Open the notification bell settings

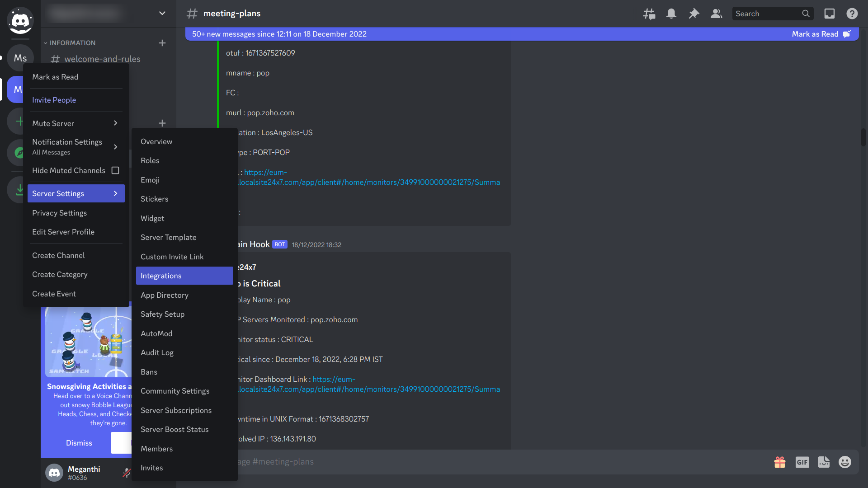671,14
